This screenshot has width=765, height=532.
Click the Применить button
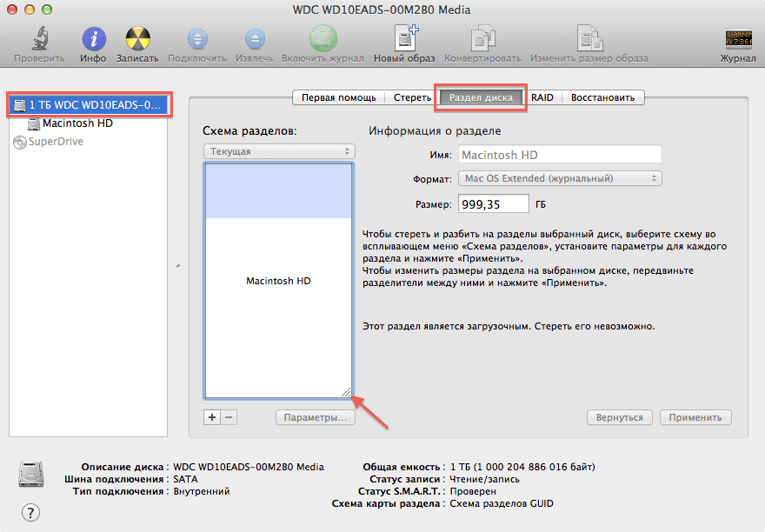pyautogui.click(x=695, y=418)
